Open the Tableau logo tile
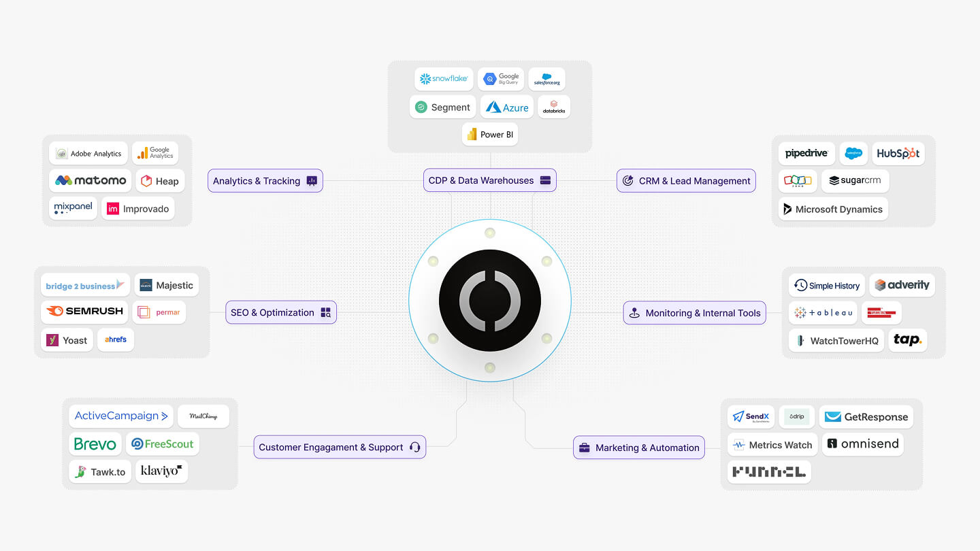980x551 pixels. pyautogui.click(x=823, y=313)
